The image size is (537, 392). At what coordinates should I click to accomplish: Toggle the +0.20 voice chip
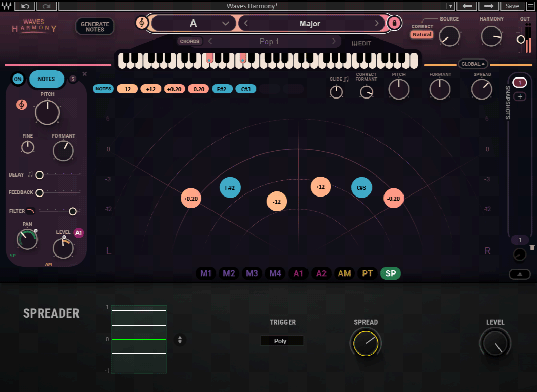point(175,89)
